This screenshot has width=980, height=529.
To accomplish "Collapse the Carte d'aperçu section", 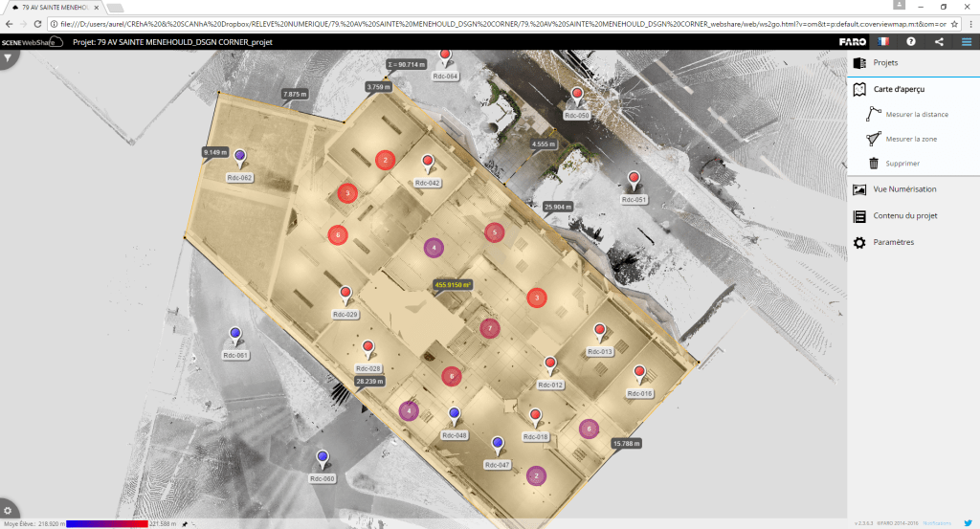I will 899,89.
